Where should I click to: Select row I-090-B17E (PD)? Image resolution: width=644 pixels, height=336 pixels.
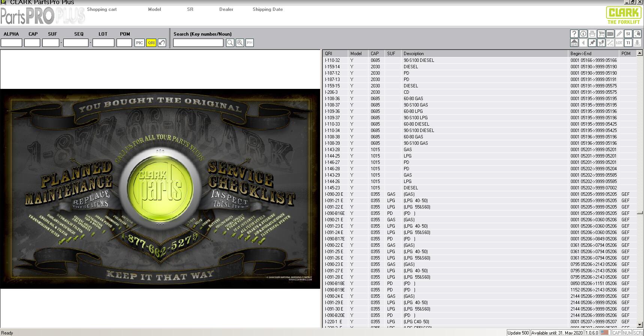tap(480, 238)
